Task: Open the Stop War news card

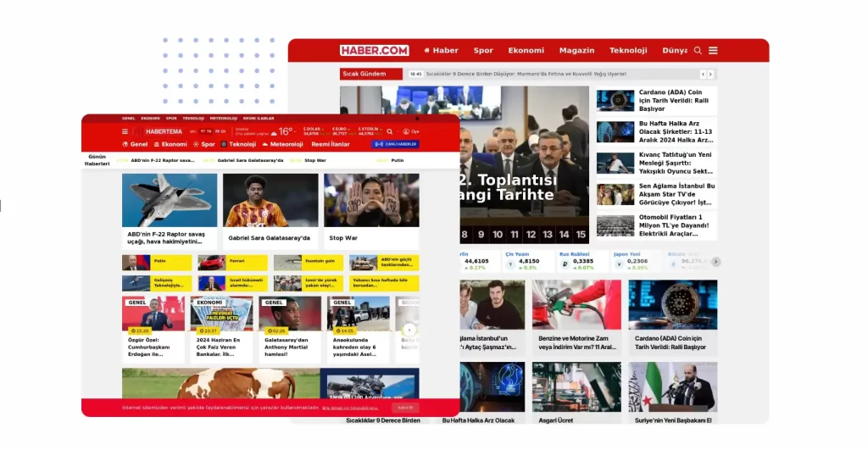Action: pyautogui.click(x=371, y=210)
